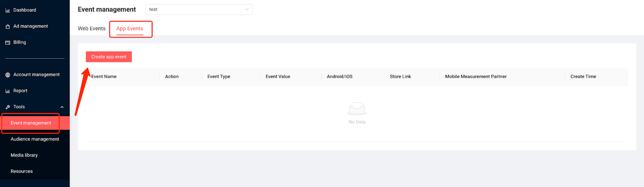Click the Account management globe icon
Screen dimensions: 644x187
coord(8,75)
